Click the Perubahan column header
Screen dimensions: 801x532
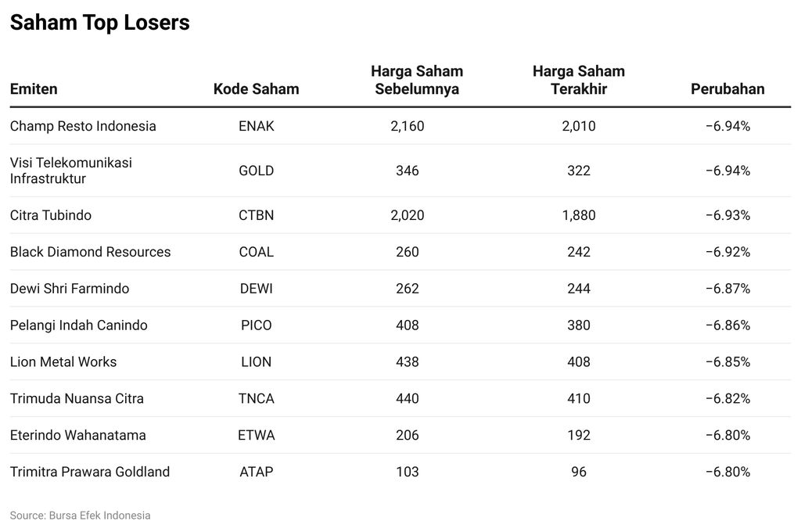pos(727,89)
